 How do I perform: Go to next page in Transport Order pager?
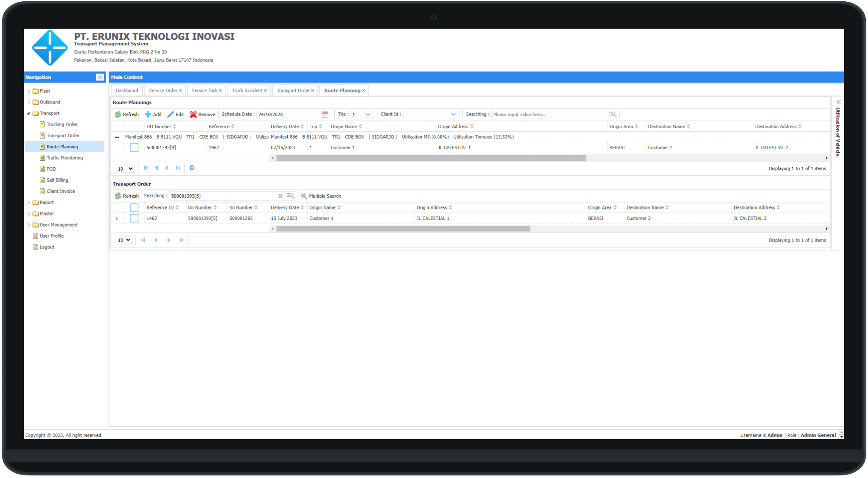click(169, 240)
